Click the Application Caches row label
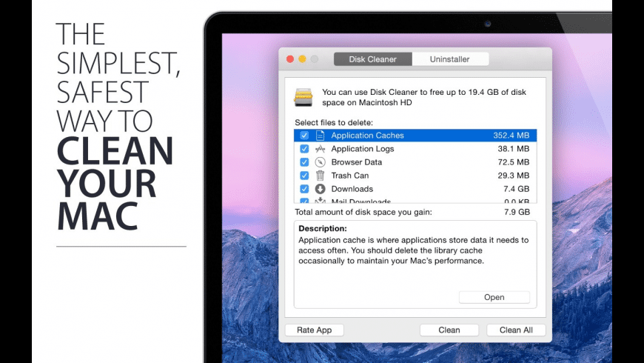 [368, 136]
